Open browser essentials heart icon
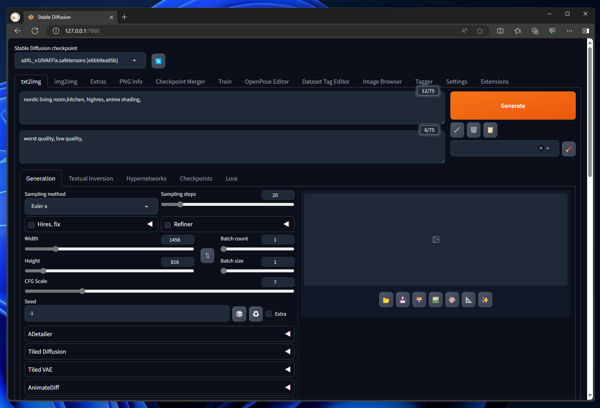The width and height of the screenshot is (600, 408). pyautogui.click(x=552, y=31)
